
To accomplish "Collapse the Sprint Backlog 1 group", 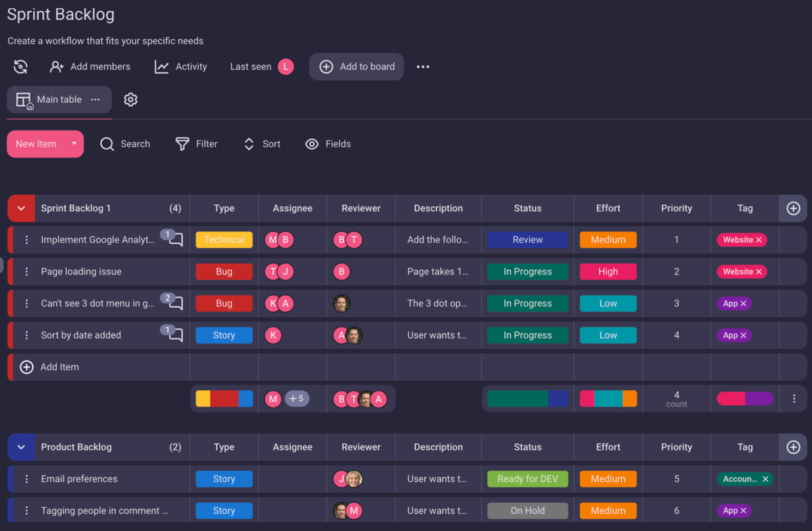I will 21,208.
